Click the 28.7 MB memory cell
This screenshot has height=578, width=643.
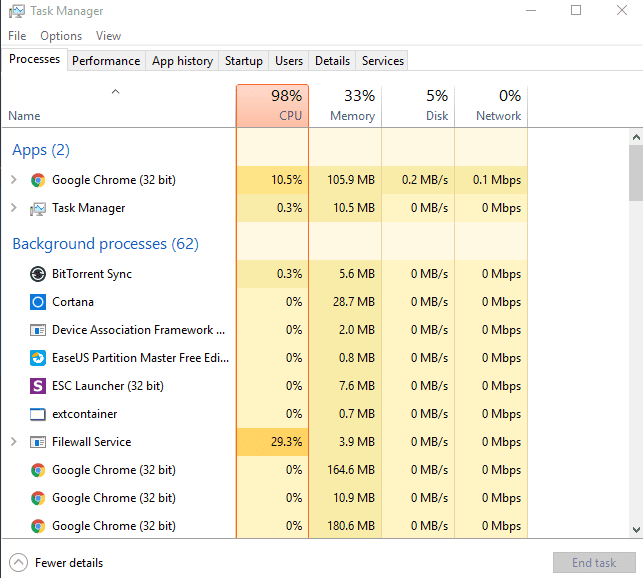coord(345,302)
